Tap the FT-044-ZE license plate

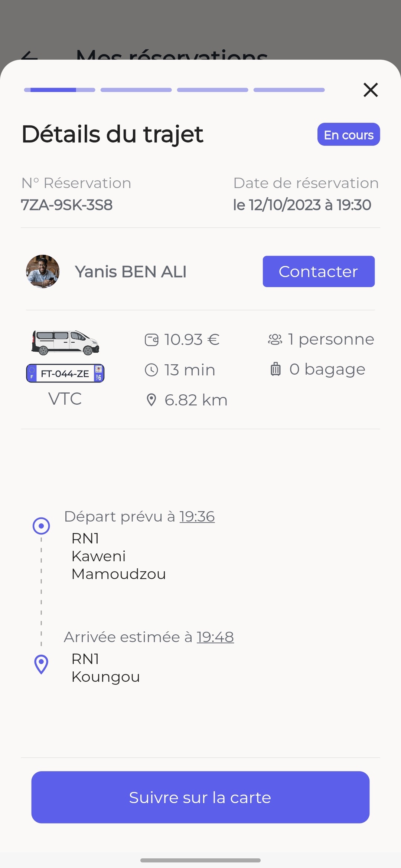[65, 373]
